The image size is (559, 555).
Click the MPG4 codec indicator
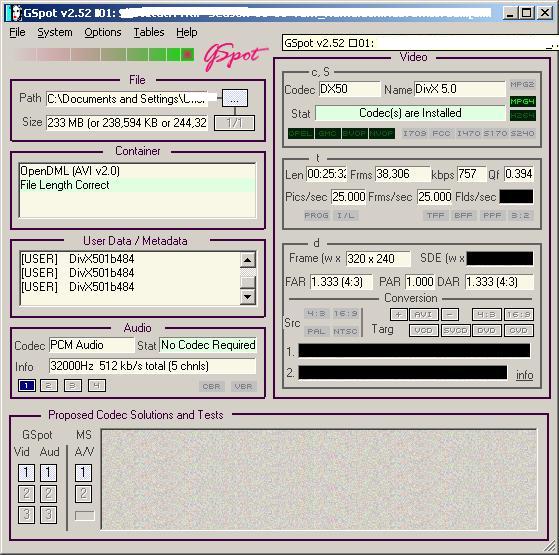522,102
